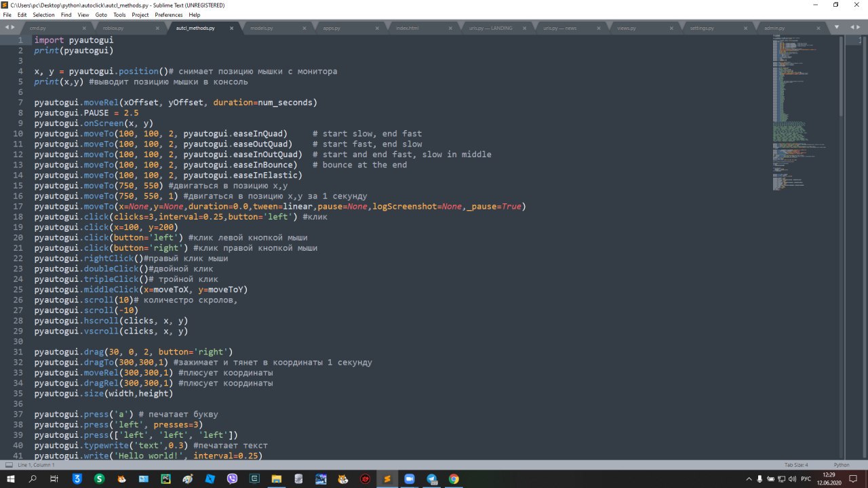
Task: Open the Preferences menu
Action: click(x=168, y=14)
